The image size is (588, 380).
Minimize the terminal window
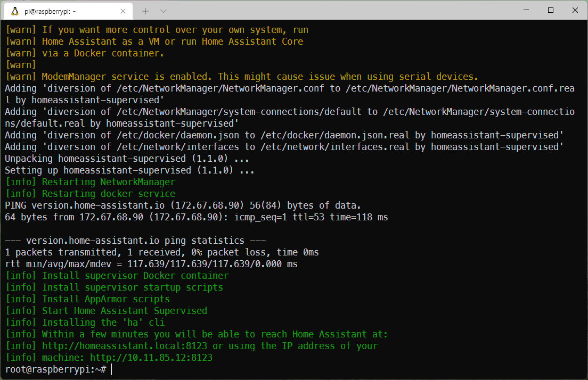pos(526,10)
